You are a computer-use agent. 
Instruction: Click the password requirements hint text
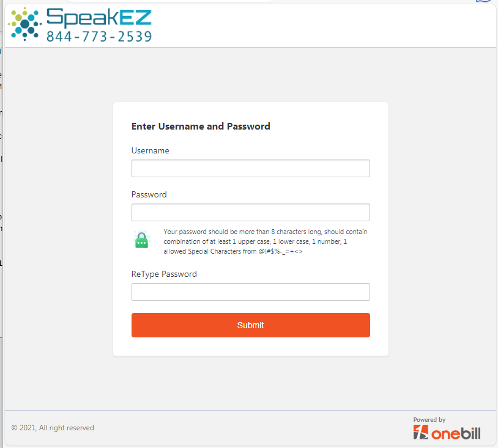pos(265,241)
